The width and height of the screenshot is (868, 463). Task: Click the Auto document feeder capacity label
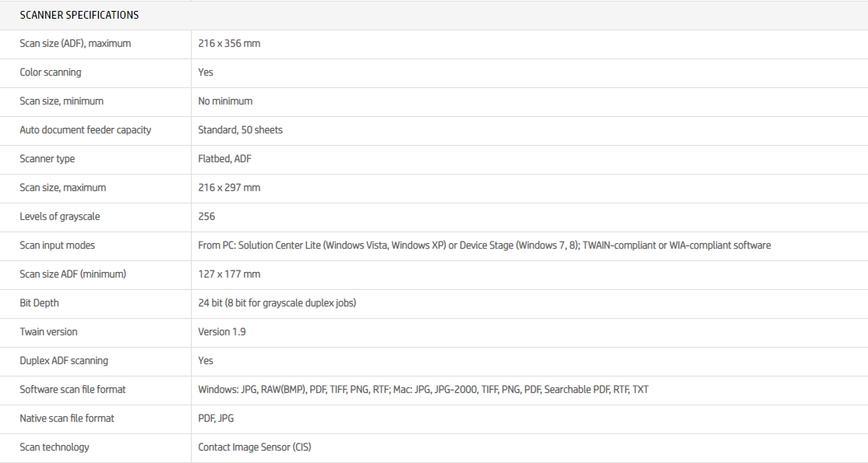(86, 130)
